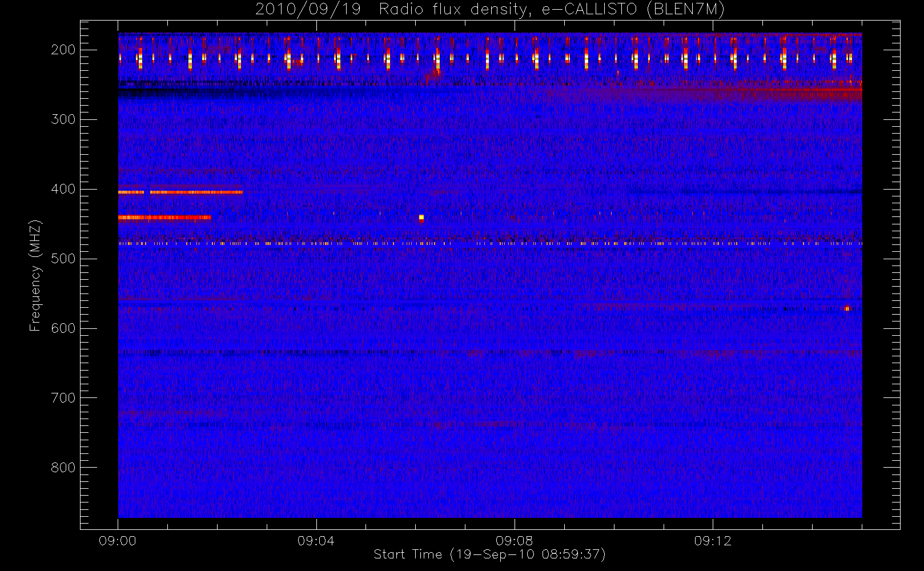Click the bright yellow spot near 440 MHz
The height and width of the screenshot is (571, 924).
pyautogui.click(x=421, y=217)
